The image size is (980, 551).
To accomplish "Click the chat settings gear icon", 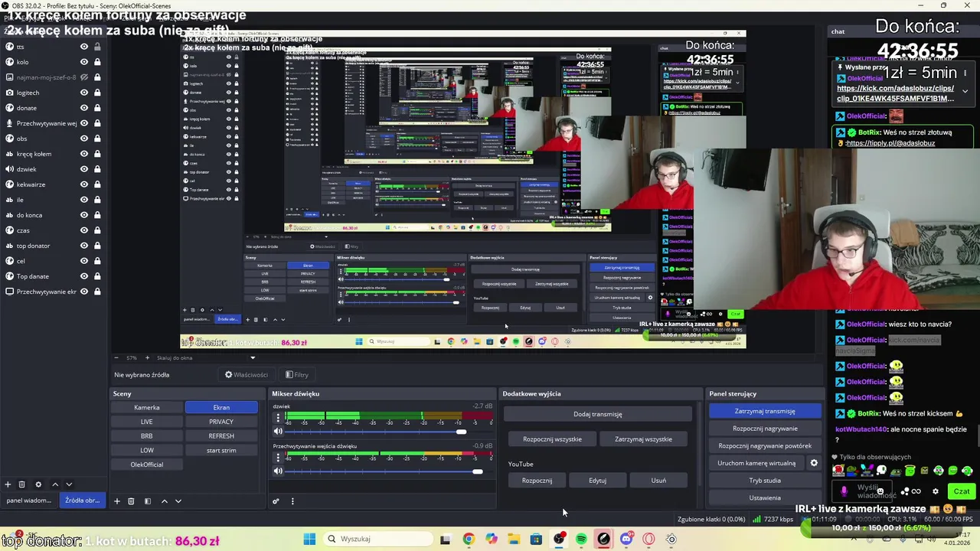I will click(x=935, y=491).
